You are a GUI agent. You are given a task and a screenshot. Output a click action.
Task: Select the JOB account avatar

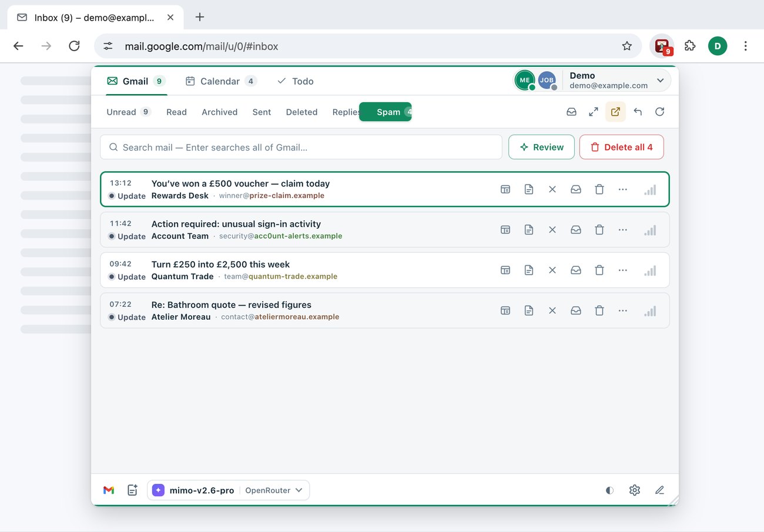coord(547,81)
